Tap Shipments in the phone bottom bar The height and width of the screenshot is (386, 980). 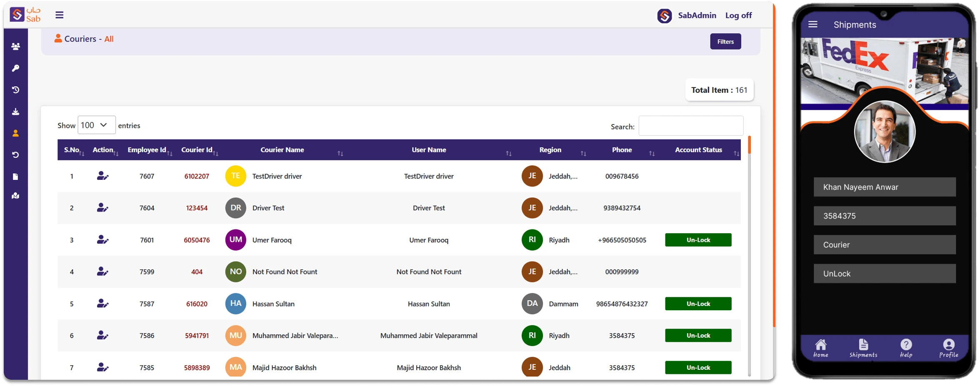863,348
